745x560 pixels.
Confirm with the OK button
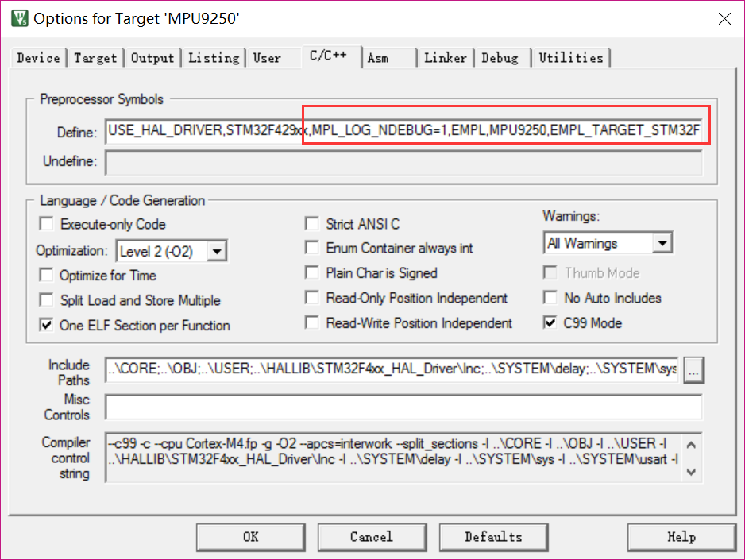[x=251, y=537]
